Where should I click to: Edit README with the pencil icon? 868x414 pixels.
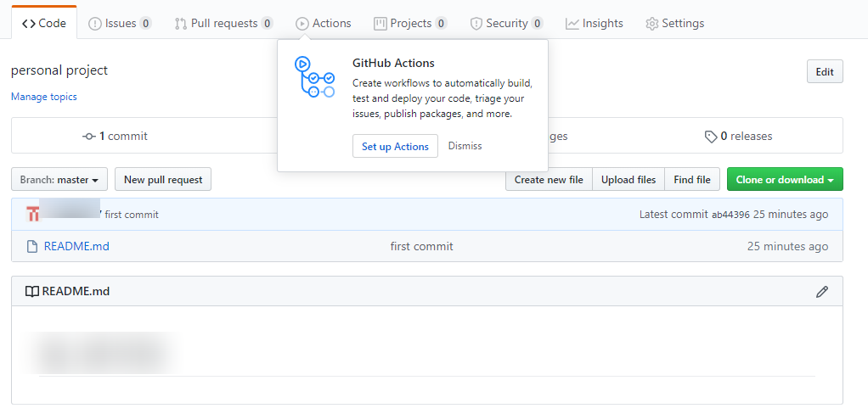pyautogui.click(x=822, y=291)
